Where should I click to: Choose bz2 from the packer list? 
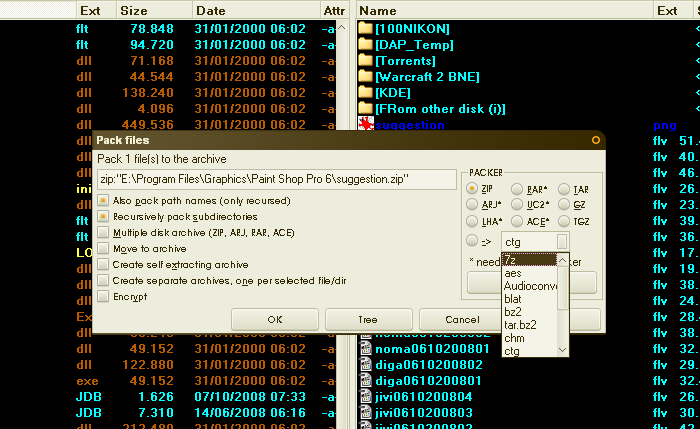[529, 312]
